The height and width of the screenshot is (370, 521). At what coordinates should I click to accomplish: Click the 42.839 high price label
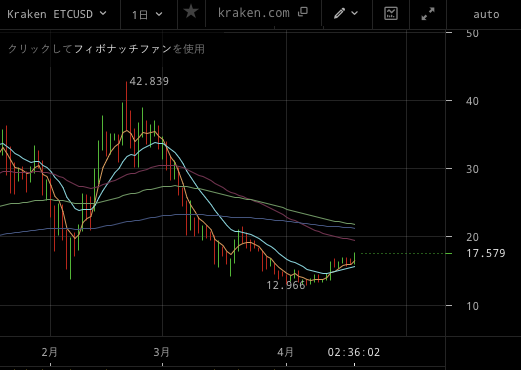149,81
